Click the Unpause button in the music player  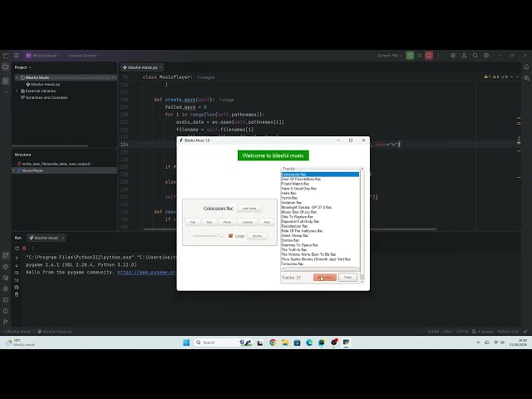248,222
